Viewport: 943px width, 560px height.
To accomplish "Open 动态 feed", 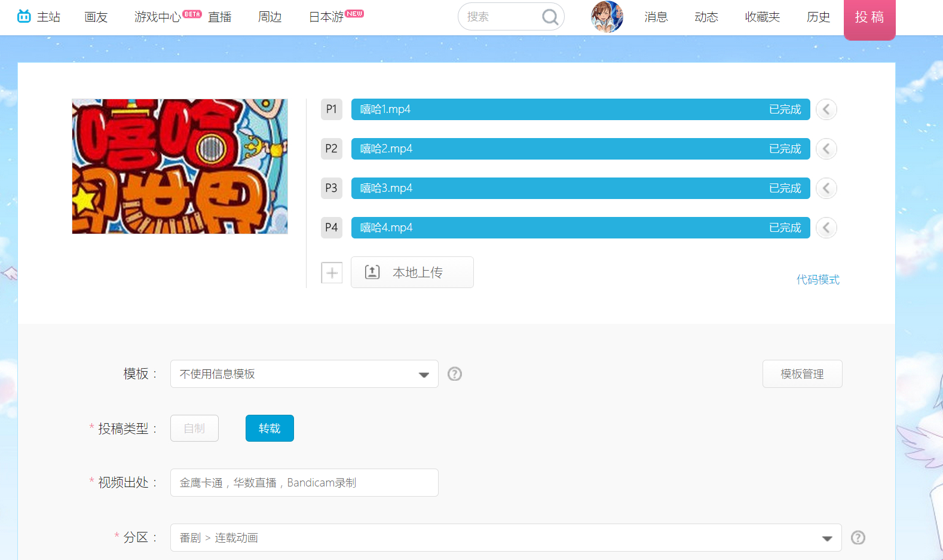I will pyautogui.click(x=706, y=17).
